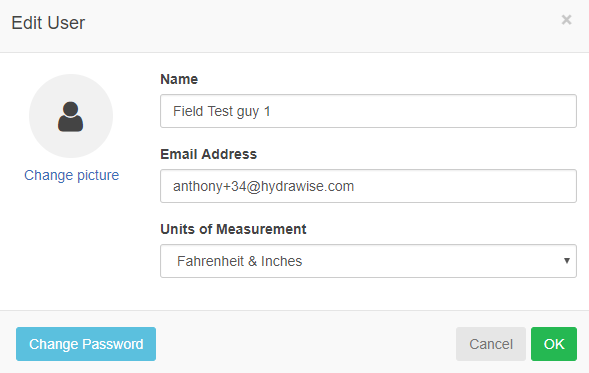Click the Email Address label
Viewport: 589px width, 373px height.
[208, 154]
